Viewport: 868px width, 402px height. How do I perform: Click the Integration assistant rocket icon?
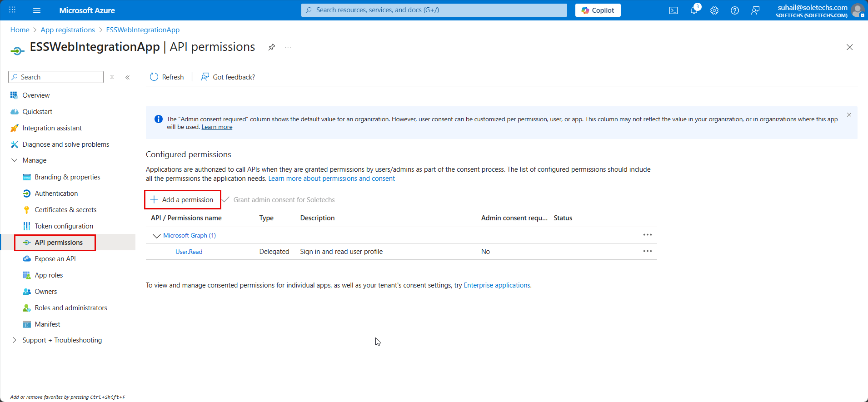[x=14, y=128]
